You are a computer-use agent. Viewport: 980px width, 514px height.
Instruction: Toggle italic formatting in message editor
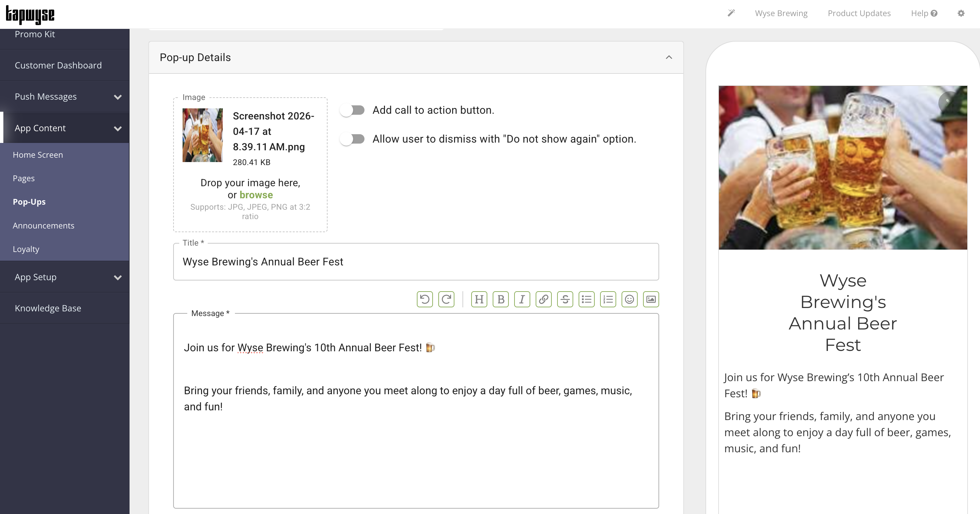(522, 299)
